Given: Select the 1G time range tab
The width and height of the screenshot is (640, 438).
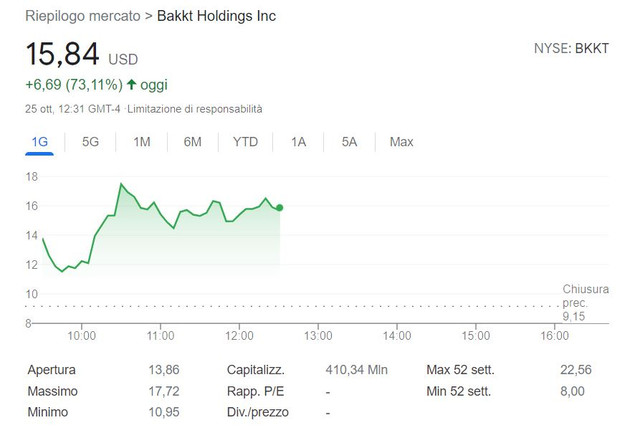Looking at the screenshot, I should click(x=40, y=142).
